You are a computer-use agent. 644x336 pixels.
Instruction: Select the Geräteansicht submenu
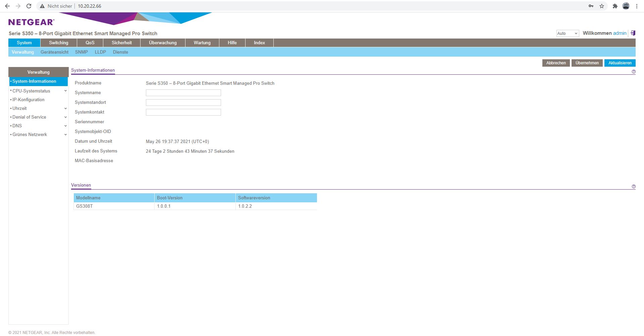pos(54,52)
